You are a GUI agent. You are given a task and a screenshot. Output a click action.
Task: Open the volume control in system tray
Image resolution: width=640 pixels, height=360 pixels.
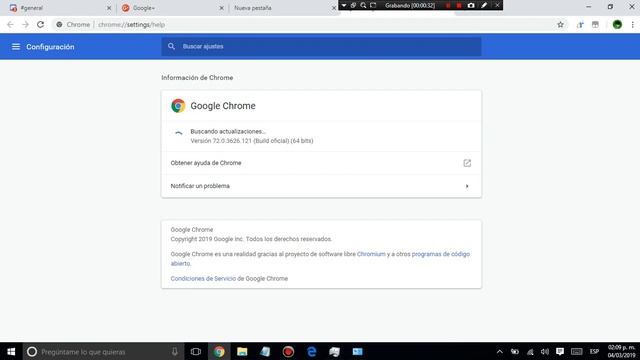(x=545, y=351)
